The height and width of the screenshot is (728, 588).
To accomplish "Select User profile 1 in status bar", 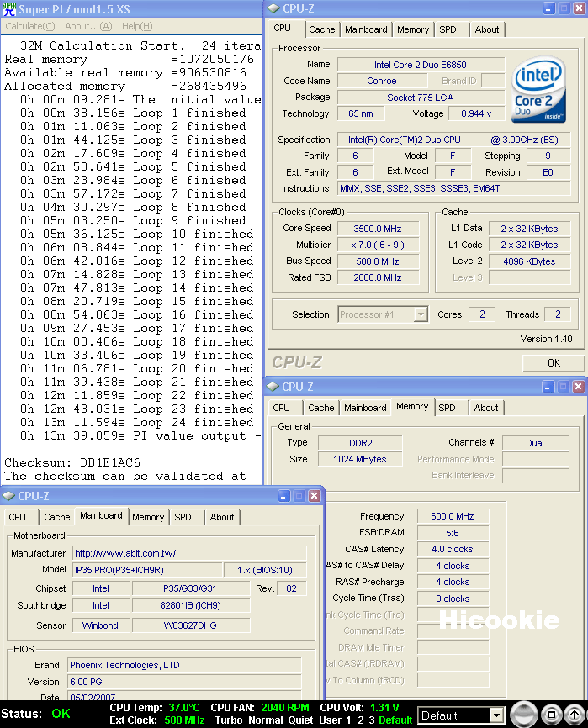I will pos(349,720).
